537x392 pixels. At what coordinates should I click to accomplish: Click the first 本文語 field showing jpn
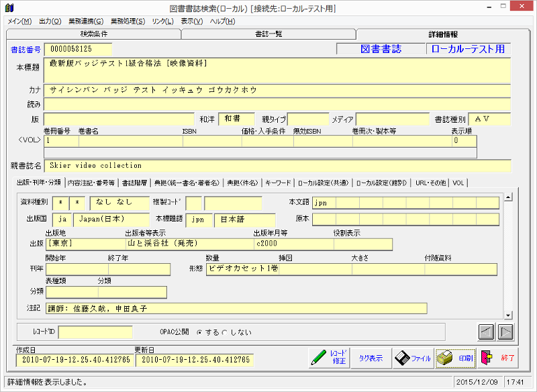[324, 203]
